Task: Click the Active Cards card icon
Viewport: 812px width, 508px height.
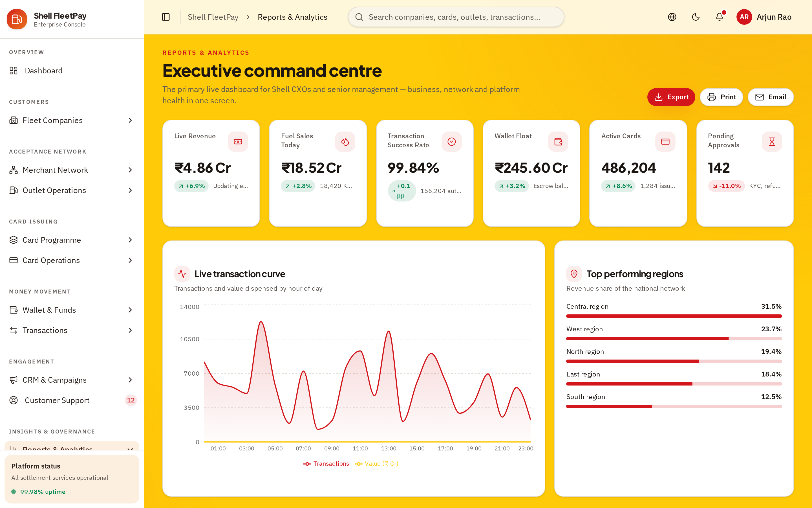Action: click(665, 142)
